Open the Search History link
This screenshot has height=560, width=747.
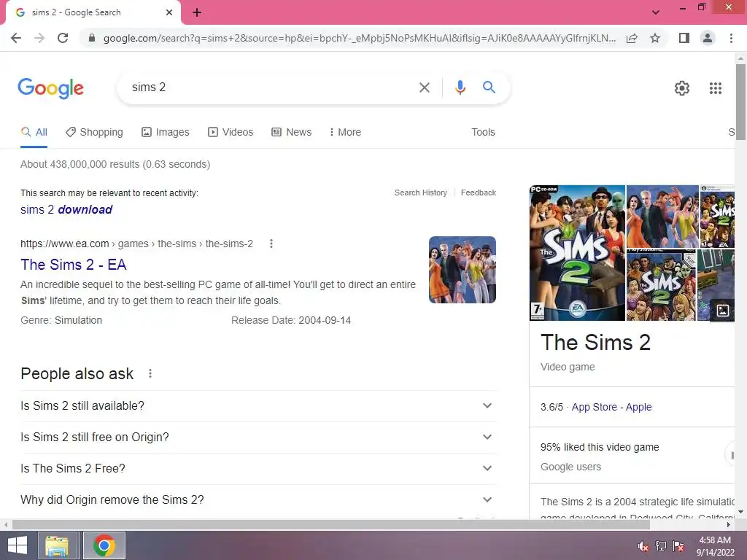point(421,192)
